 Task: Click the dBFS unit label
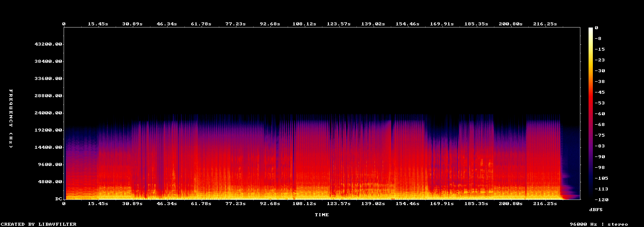596,209
